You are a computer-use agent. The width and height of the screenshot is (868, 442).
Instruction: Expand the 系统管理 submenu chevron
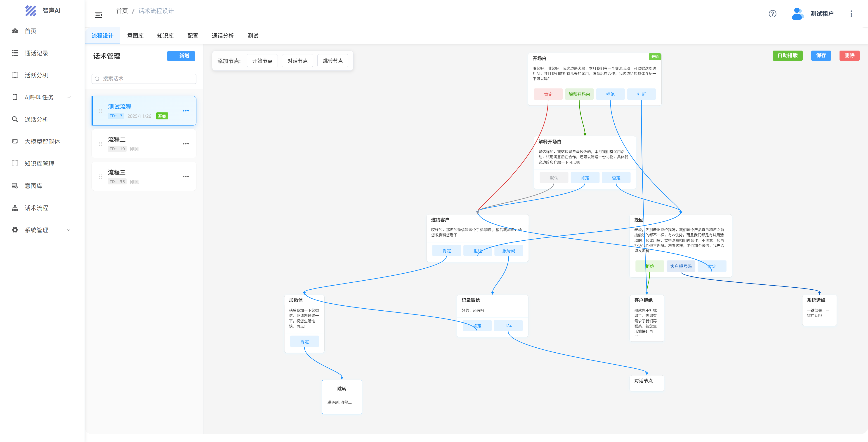pyautogui.click(x=69, y=230)
